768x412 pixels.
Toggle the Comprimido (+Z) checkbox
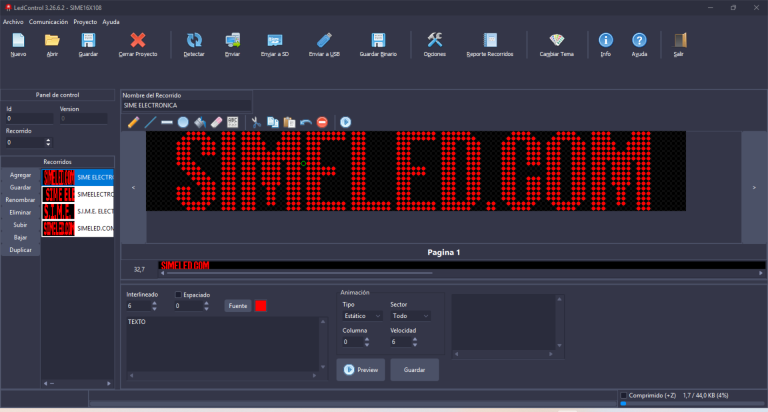pyautogui.click(x=624, y=395)
